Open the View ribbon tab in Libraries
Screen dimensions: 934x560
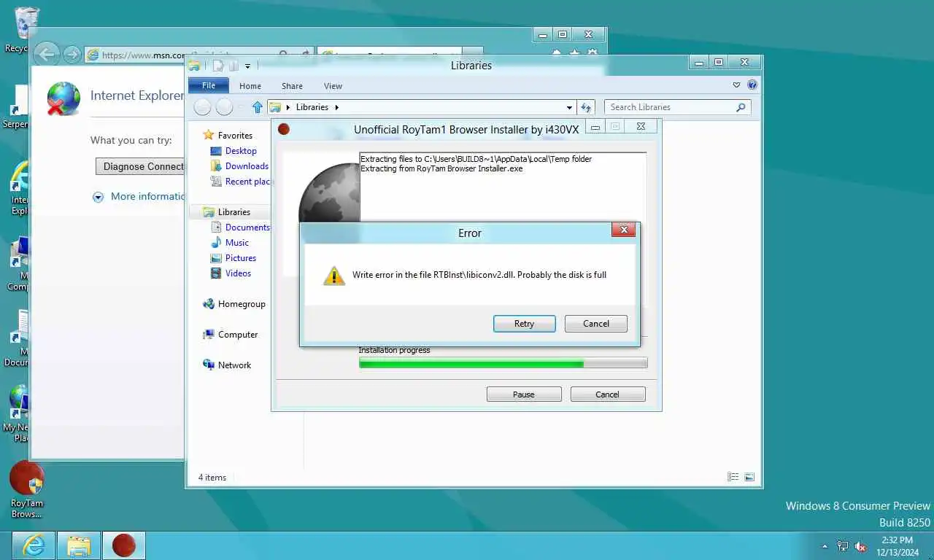pyautogui.click(x=333, y=86)
